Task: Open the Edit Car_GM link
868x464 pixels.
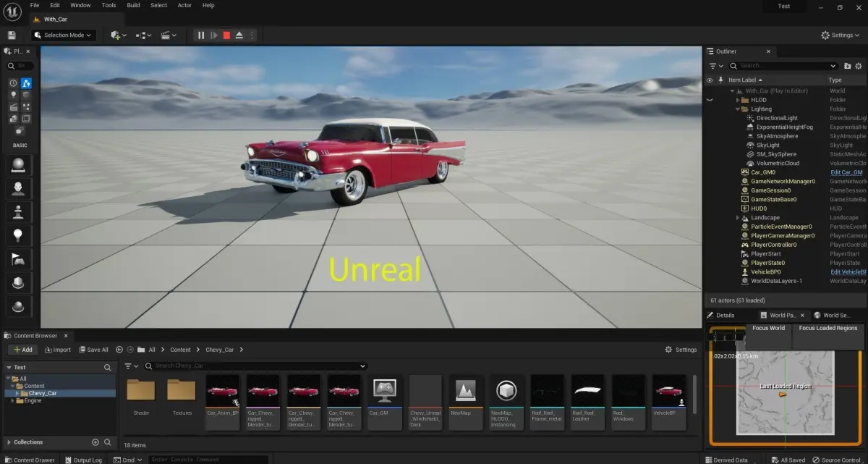Action: pos(846,172)
